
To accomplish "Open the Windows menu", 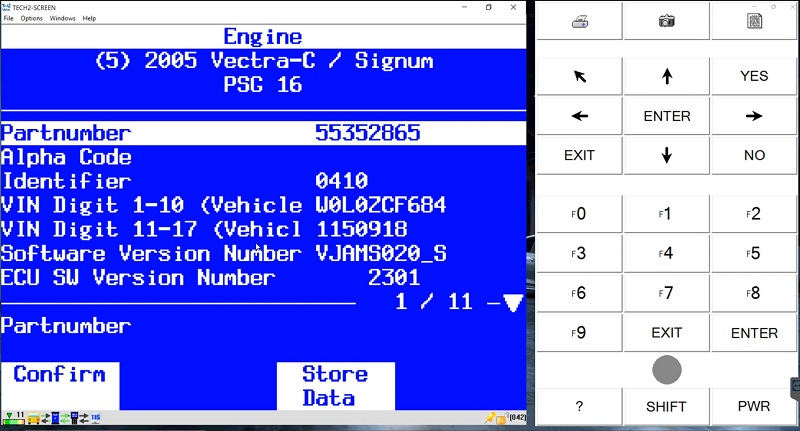I will (x=62, y=18).
